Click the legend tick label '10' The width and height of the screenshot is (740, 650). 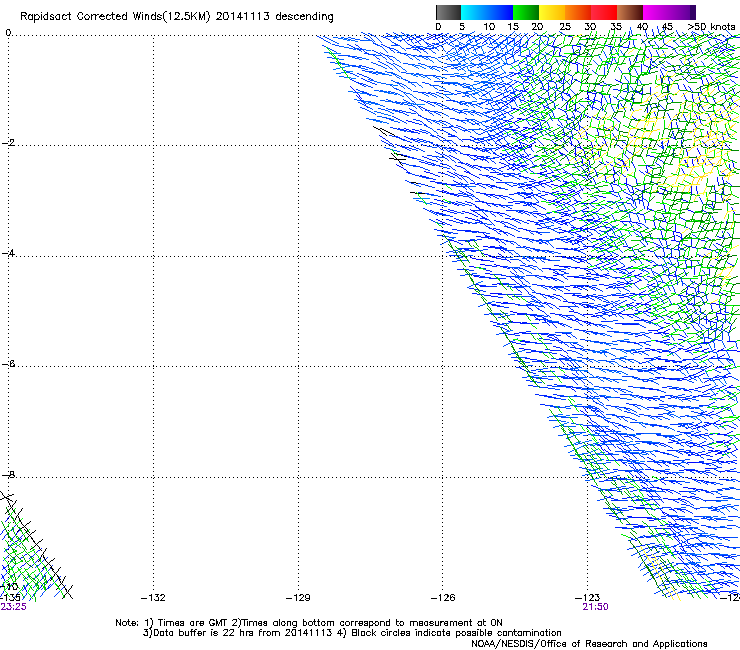coord(489,27)
